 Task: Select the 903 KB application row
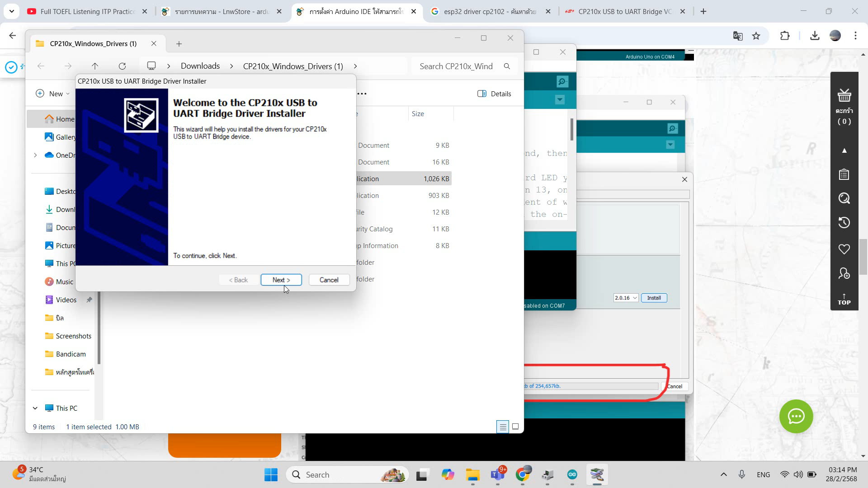coord(404,195)
